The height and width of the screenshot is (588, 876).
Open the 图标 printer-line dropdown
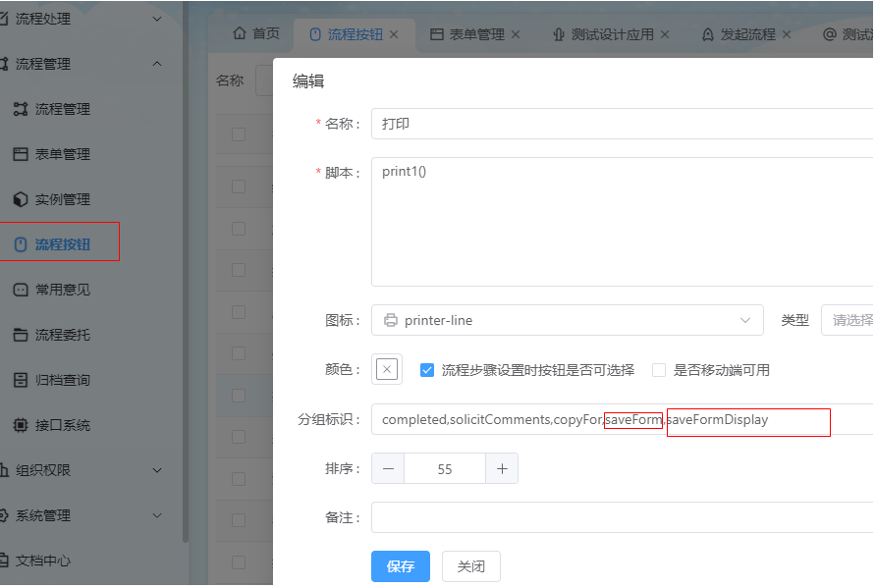point(567,320)
